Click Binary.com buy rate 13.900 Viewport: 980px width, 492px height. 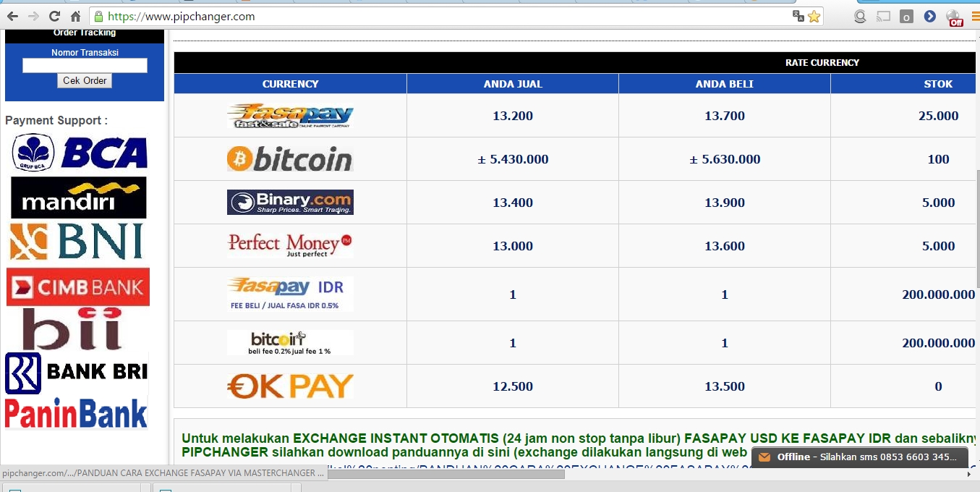(725, 203)
